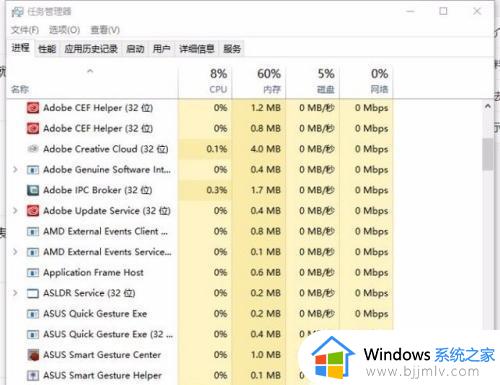Expand ASLDR Service process group
The width and height of the screenshot is (500, 385).
tap(15, 293)
